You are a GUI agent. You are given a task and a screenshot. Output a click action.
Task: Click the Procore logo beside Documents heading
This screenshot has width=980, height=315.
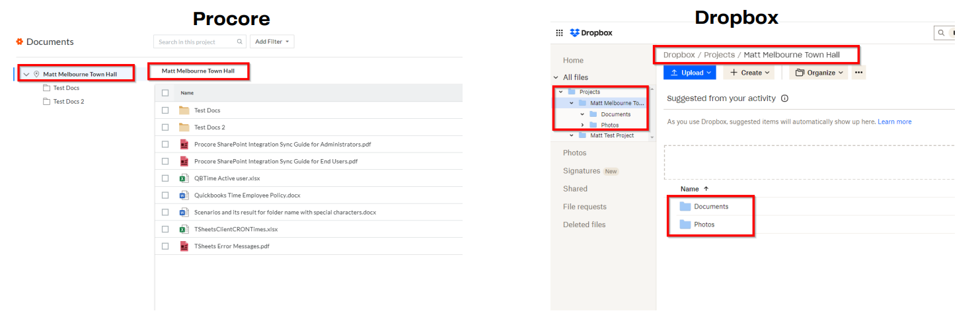coord(20,42)
